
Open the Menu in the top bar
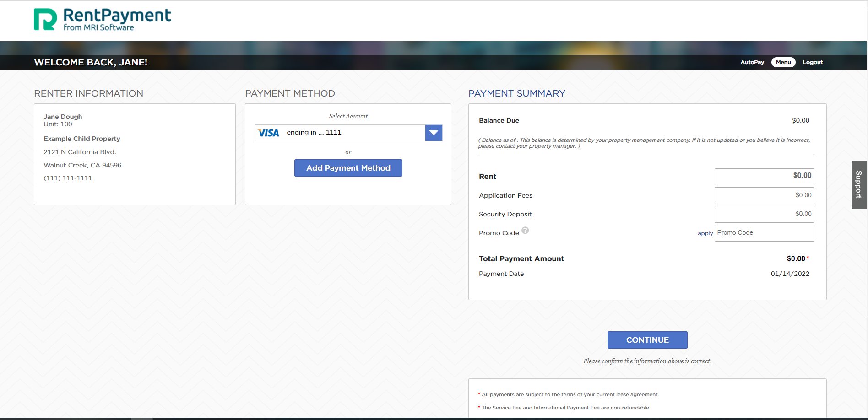pos(783,62)
